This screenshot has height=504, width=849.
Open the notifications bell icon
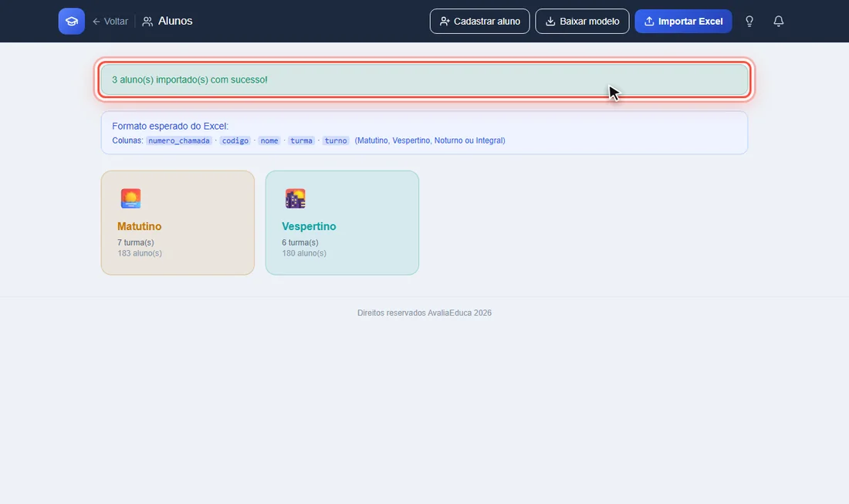pos(778,21)
